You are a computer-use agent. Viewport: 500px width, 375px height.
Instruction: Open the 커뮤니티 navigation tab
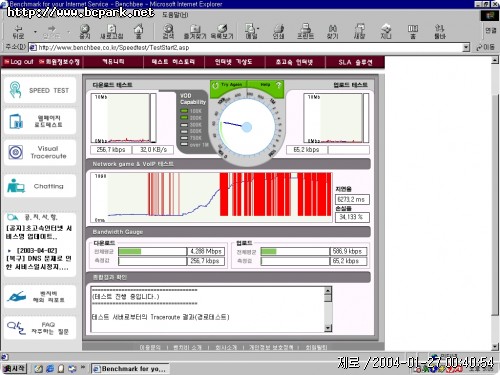coord(113,62)
